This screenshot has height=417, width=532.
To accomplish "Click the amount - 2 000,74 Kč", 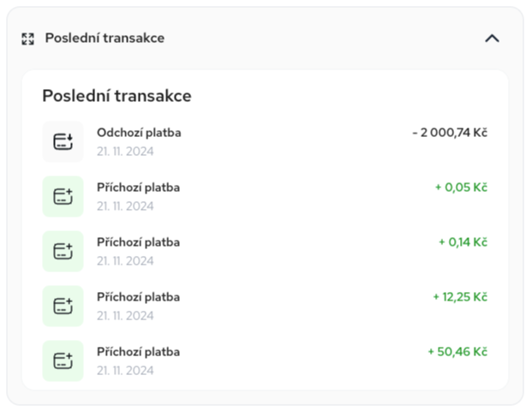I will (450, 133).
